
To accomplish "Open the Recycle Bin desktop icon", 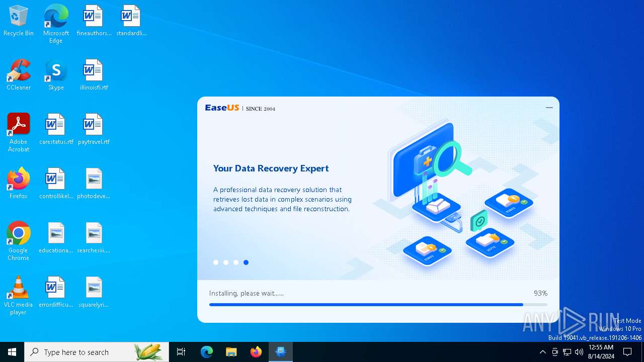I will (19, 21).
